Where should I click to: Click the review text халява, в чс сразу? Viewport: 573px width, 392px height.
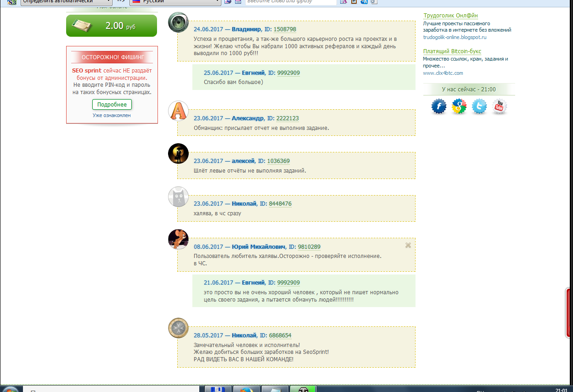[217, 213]
